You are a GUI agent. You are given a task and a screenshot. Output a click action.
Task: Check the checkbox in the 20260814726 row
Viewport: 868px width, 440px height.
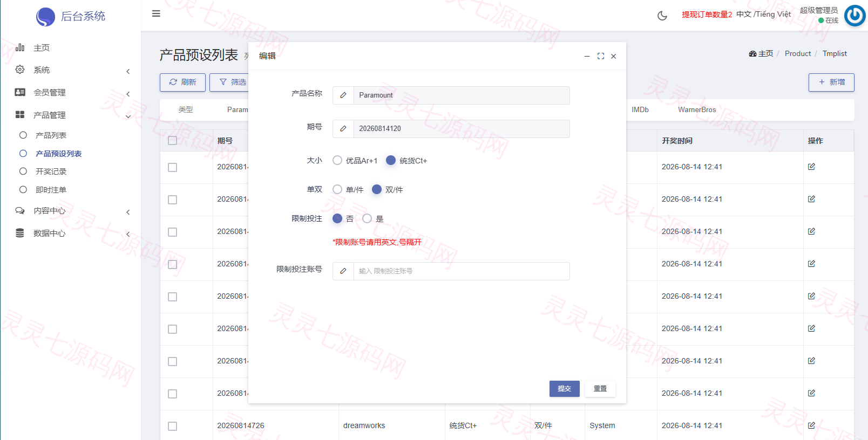(x=172, y=426)
